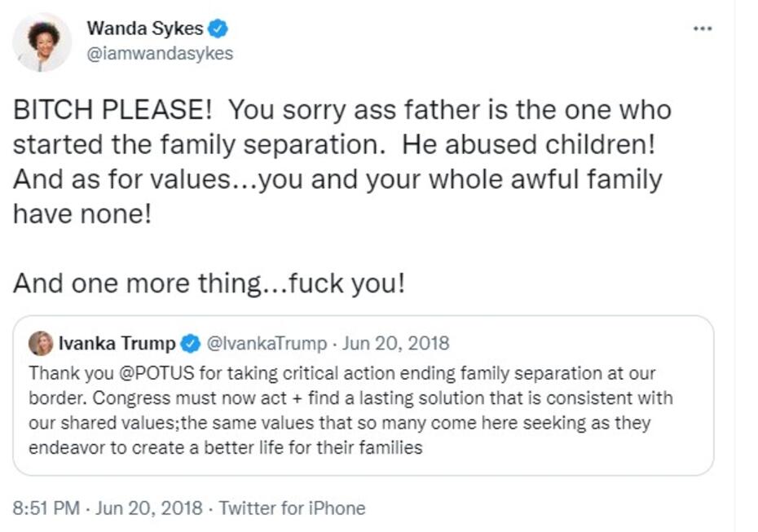
Task: Go to the @IvankaTrump handle
Action: point(267,344)
